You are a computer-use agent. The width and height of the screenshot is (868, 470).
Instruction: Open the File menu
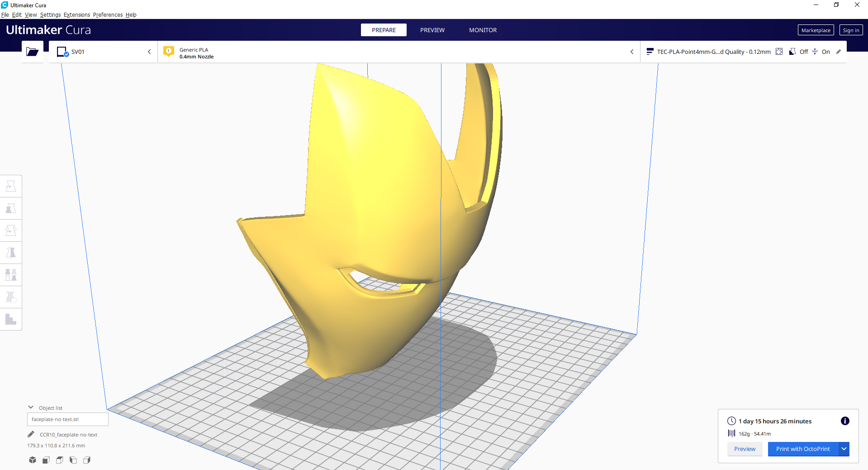[5, 14]
